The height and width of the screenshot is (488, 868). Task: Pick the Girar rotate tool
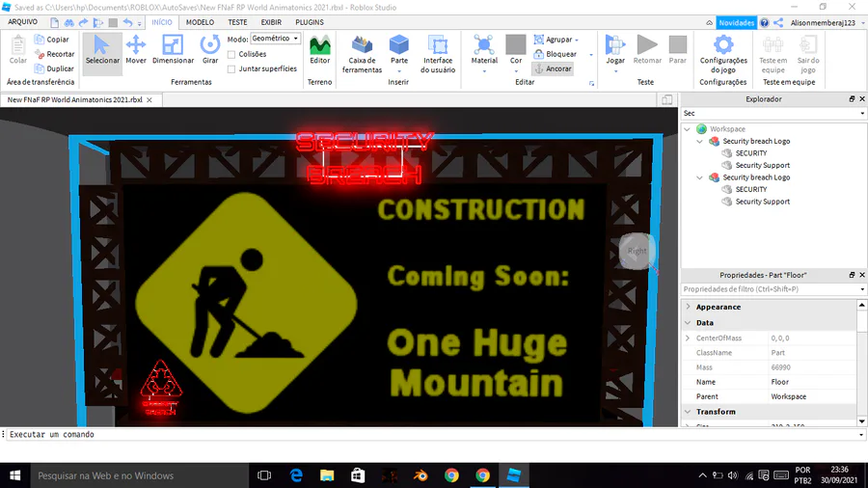[x=210, y=50]
